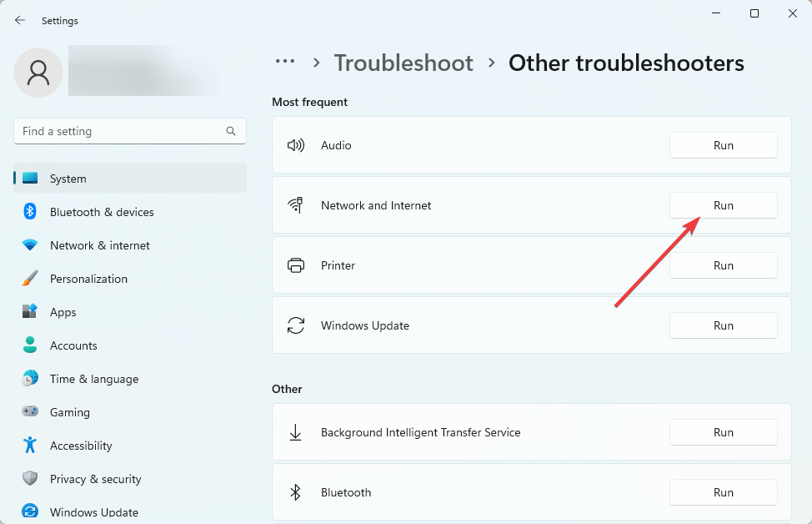Viewport: 812px width, 524px height.
Task: Open Apps settings category
Action: tap(130, 311)
